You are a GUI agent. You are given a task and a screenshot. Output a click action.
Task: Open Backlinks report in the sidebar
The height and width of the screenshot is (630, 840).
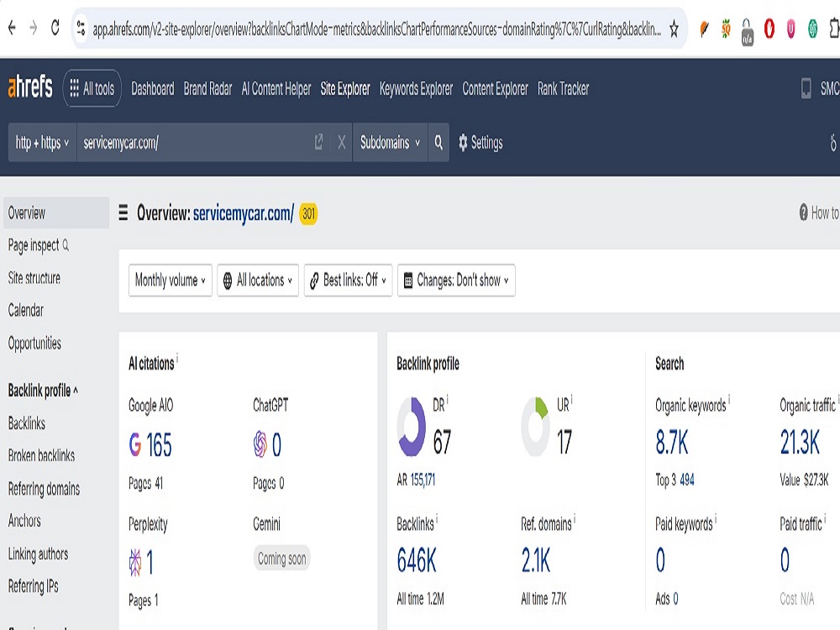pyautogui.click(x=26, y=423)
